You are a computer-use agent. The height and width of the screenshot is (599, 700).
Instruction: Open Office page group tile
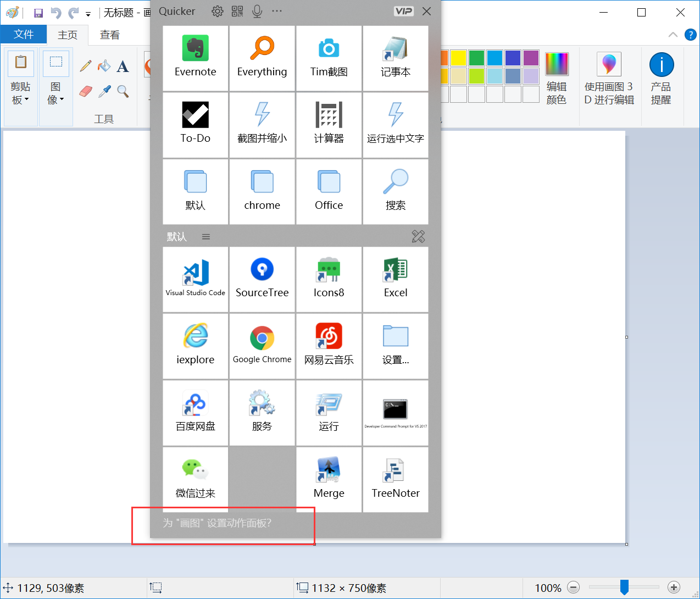click(x=329, y=192)
